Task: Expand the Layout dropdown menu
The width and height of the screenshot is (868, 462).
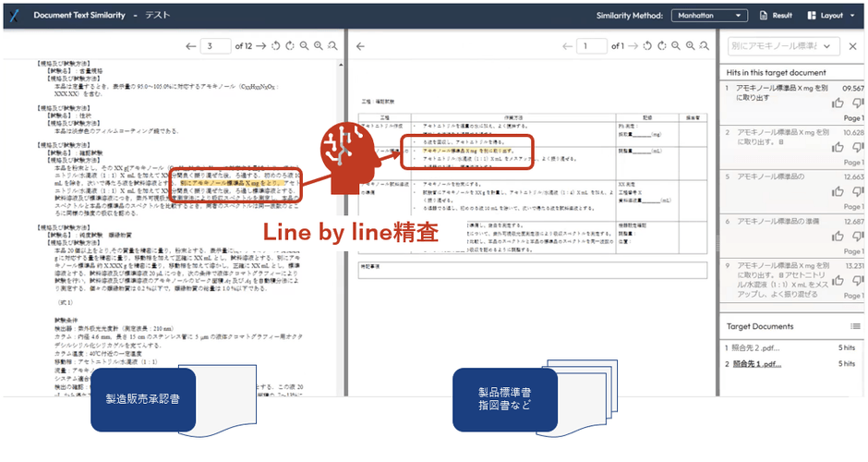Action: tap(831, 16)
